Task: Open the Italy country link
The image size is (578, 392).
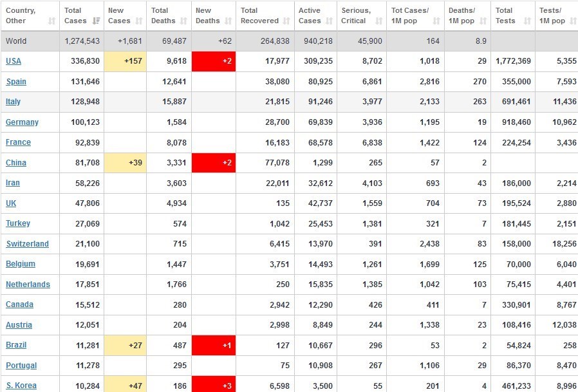Action: 13,102
